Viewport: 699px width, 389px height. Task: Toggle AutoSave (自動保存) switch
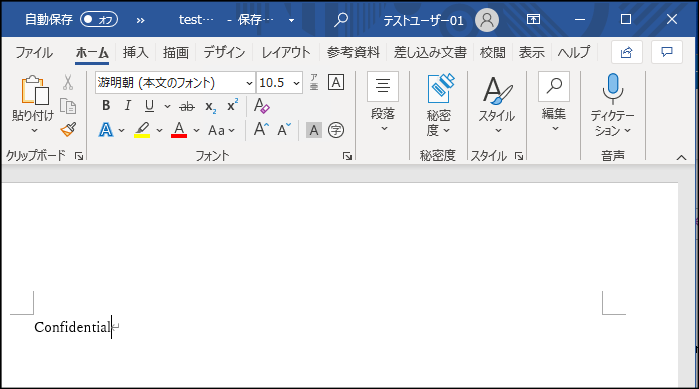99,20
